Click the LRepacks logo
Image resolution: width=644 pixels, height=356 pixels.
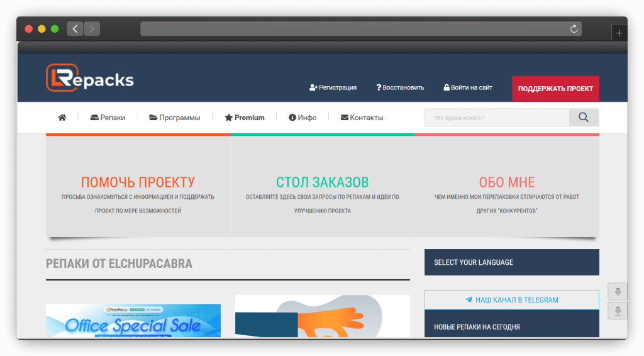[x=90, y=77]
